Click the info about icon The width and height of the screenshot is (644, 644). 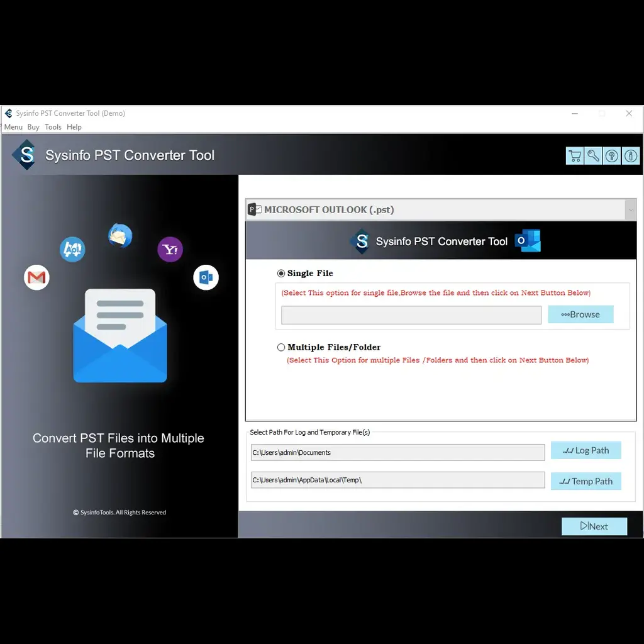630,156
